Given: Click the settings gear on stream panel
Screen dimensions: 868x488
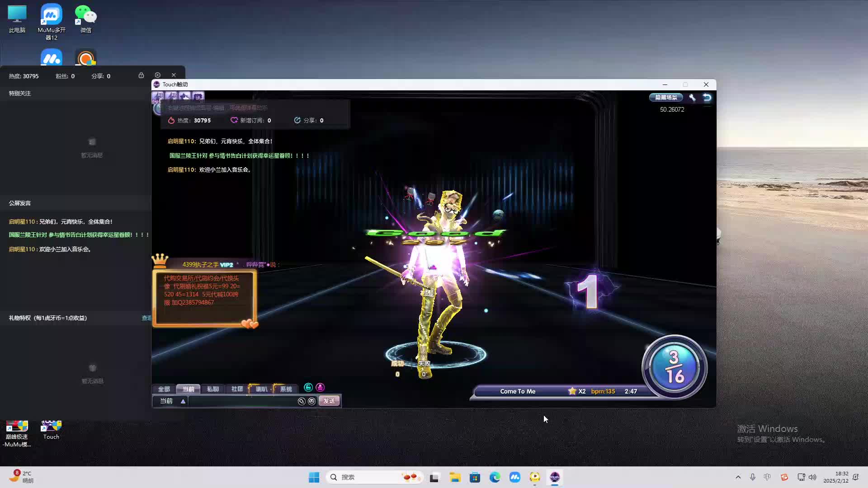Looking at the screenshot, I should click(x=157, y=75).
